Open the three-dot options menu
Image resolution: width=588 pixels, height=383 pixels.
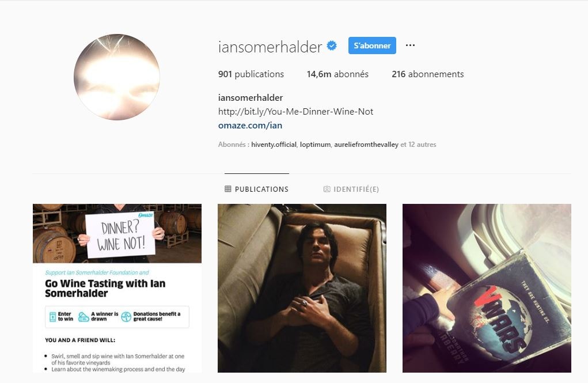(x=410, y=45)
